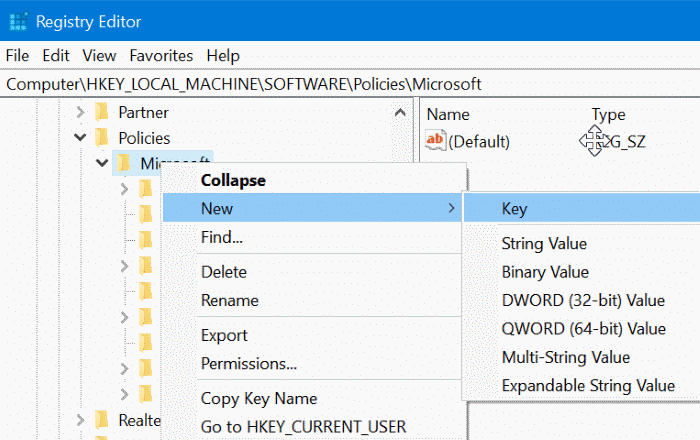Click the Name column header
Screen dimensions: 700x440
pos(448,114)
